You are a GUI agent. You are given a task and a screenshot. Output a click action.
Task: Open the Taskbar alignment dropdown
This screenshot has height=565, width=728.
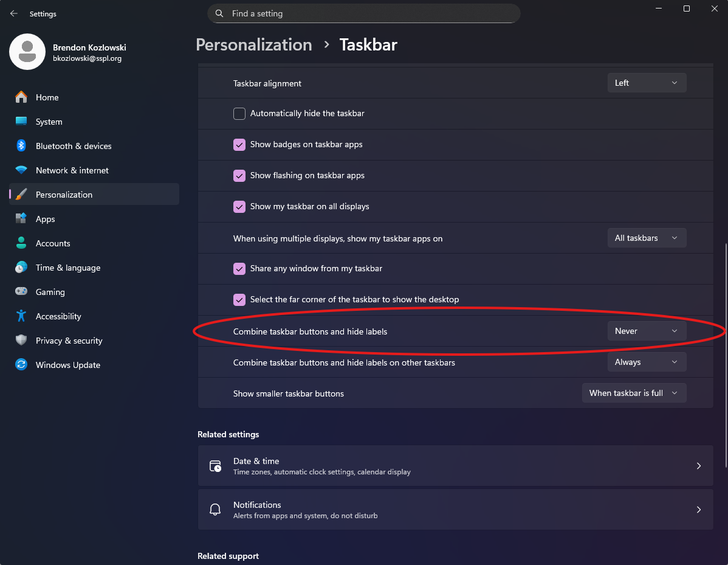coord(647,83)
